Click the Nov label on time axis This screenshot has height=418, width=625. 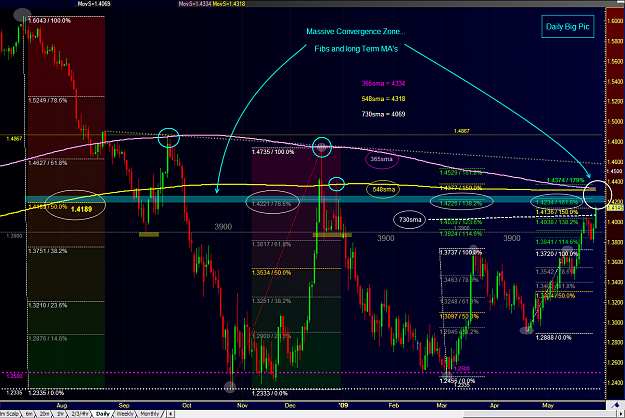tap(242, 405)
